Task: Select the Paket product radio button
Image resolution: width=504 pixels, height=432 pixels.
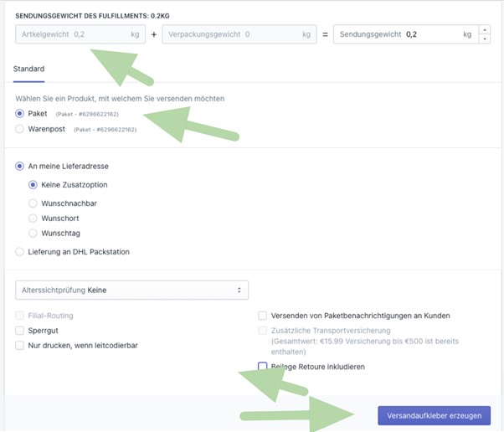Action: coord(19,114)
